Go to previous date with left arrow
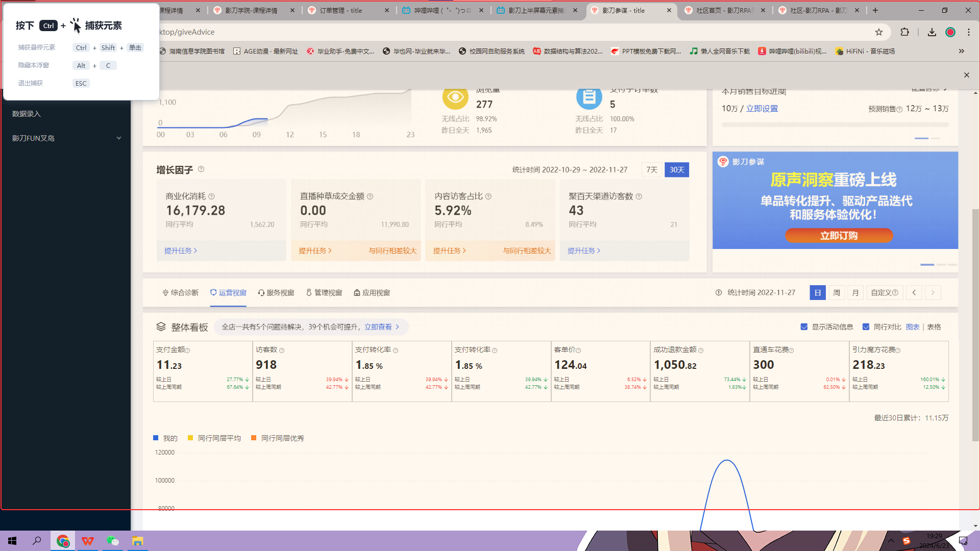The width and height of the screenshot is (980, 551). pos(914,293)
